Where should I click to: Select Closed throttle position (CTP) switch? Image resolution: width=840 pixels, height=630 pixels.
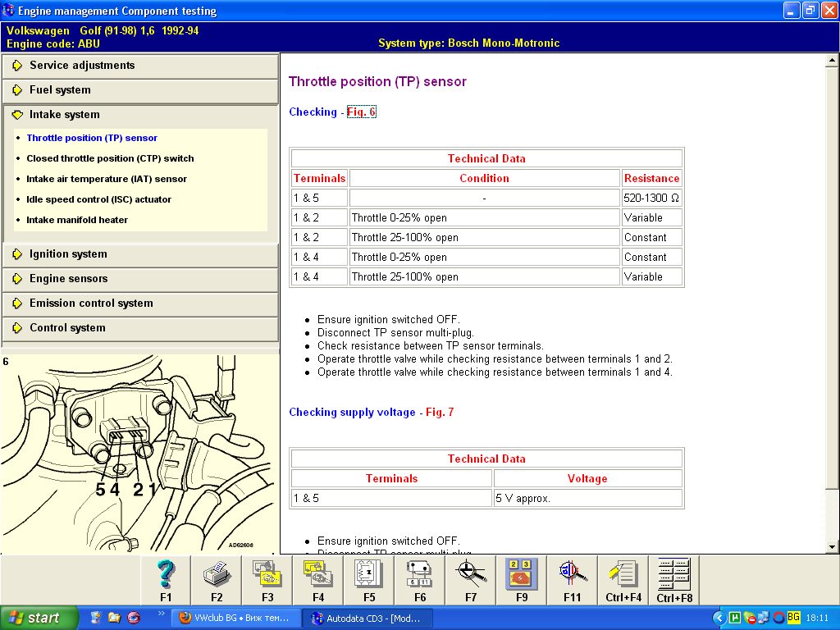pyautogui.click(x=110, y=158)
